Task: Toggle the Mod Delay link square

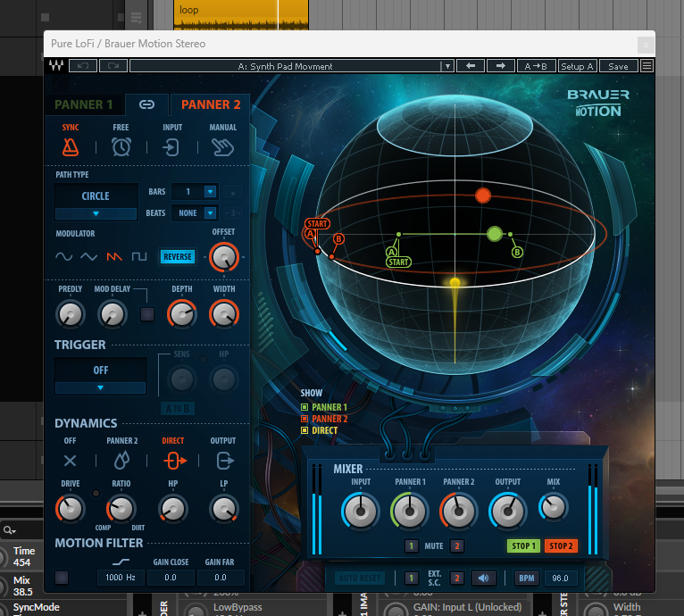Action: (x=147, y=314)
